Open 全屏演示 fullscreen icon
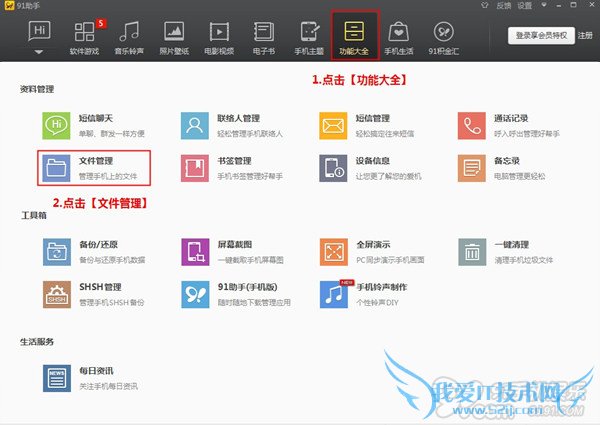The width and height of the screenshot is (600, 425). (334, 252)
